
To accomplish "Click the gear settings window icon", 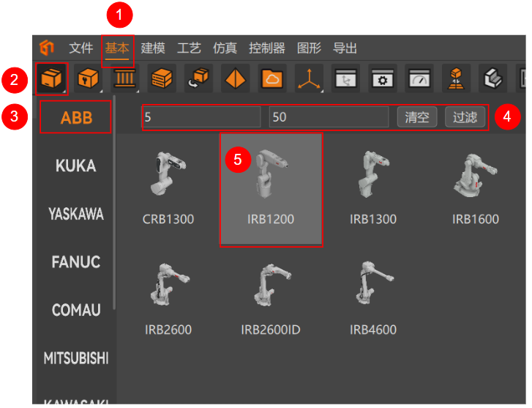I will [x=382, y=78].
